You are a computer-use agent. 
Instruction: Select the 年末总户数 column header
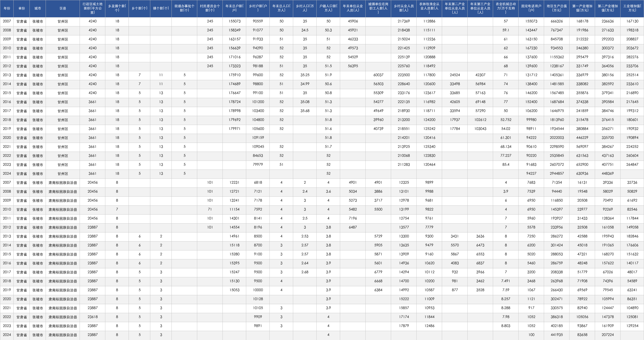pyautogui.click(x=235, y=8)
